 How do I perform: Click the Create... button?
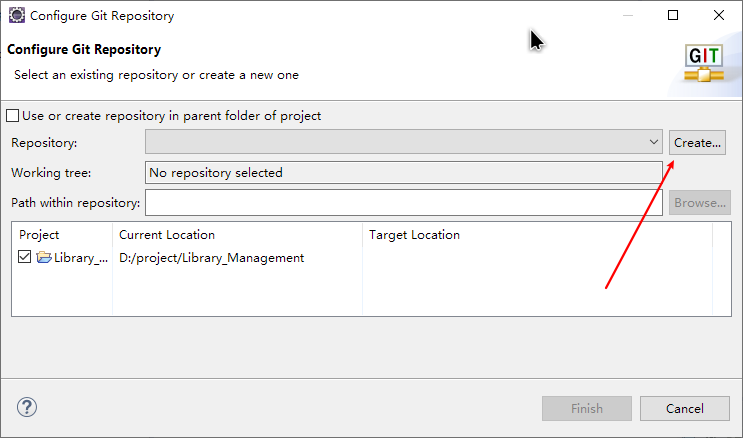tap(697, 143)
